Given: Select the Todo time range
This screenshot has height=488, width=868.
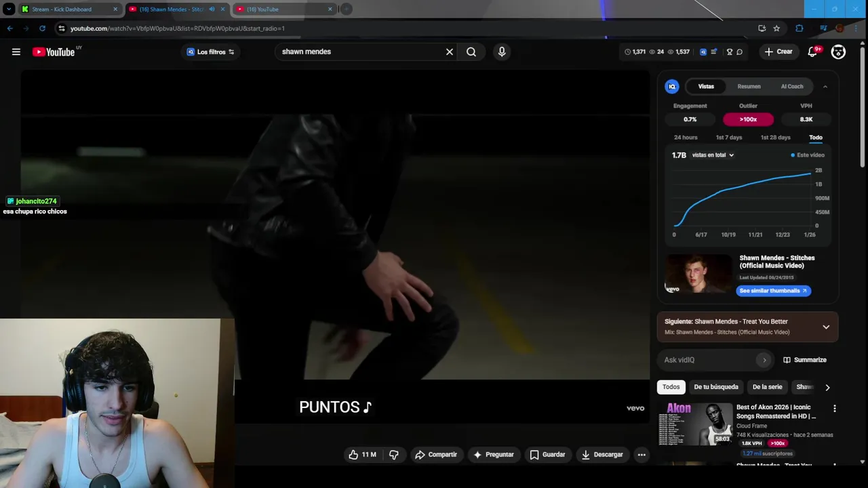Looking at the screenshot, I should (816, 138).
